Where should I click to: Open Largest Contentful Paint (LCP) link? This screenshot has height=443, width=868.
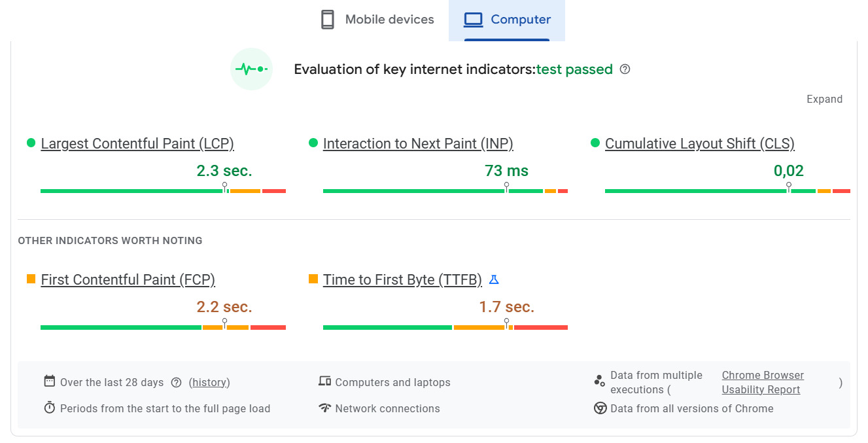(137, 144)
